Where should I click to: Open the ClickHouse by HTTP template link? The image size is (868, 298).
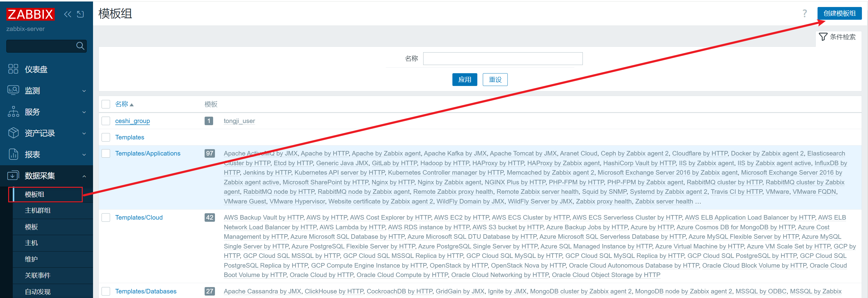(x=334, y=291)
